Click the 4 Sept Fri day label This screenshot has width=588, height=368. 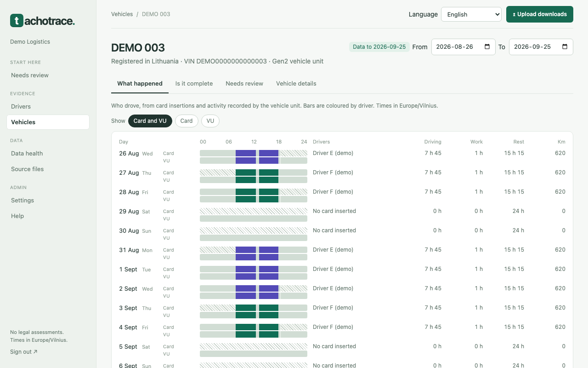[134, 328]
